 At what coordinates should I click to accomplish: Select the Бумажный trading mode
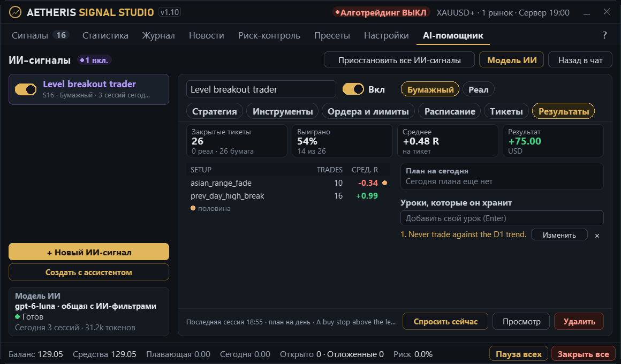[x=430, y=89]
